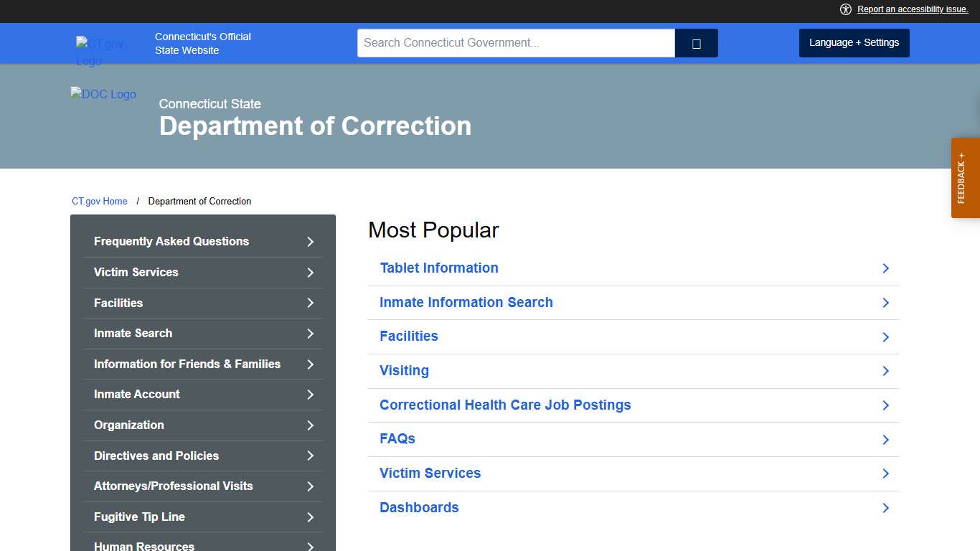980x551 pixels.
Task: Select Organization from the sidebar menu
Action: click(x=202, y=425)
